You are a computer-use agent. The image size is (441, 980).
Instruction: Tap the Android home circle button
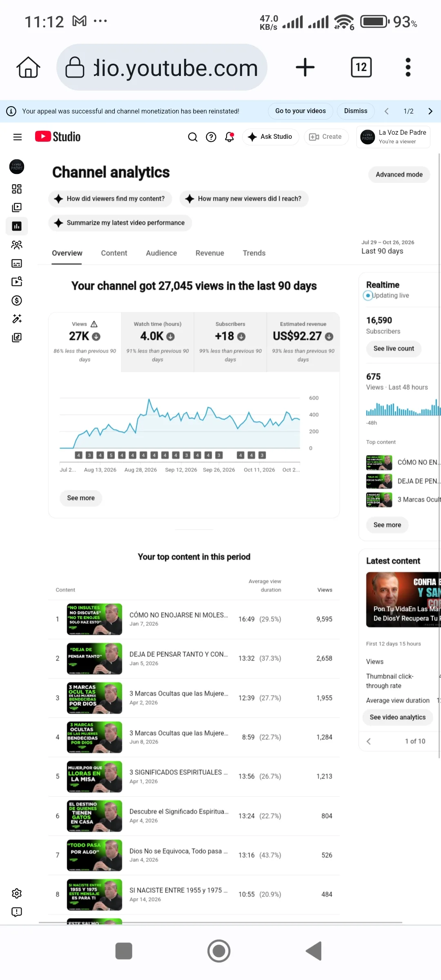coord(219,951)
